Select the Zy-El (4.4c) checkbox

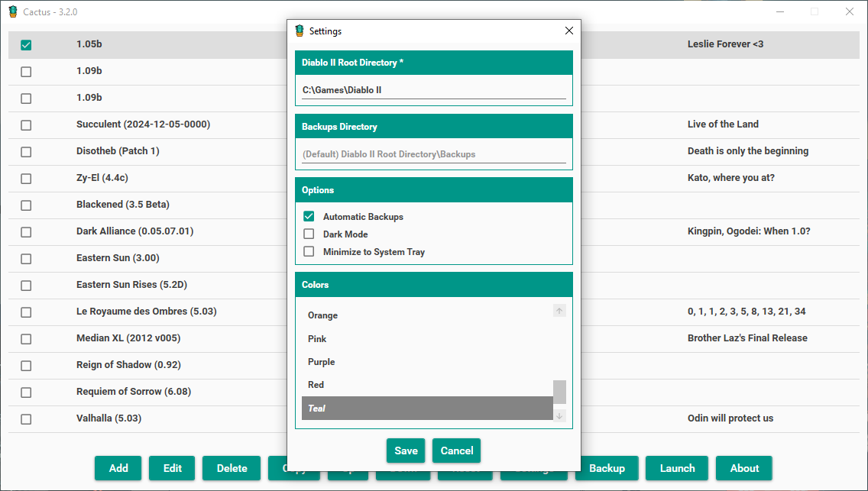26,179
